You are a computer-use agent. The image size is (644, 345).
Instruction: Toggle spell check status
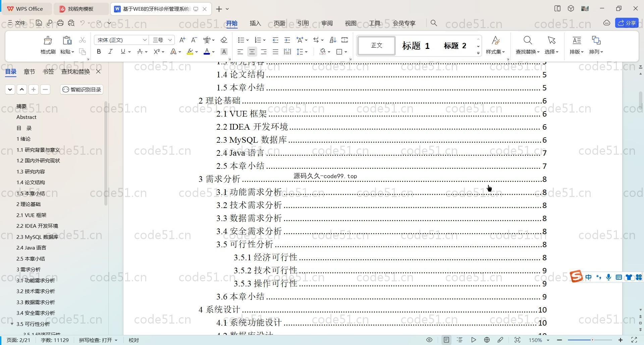click(x=98, y=340)
